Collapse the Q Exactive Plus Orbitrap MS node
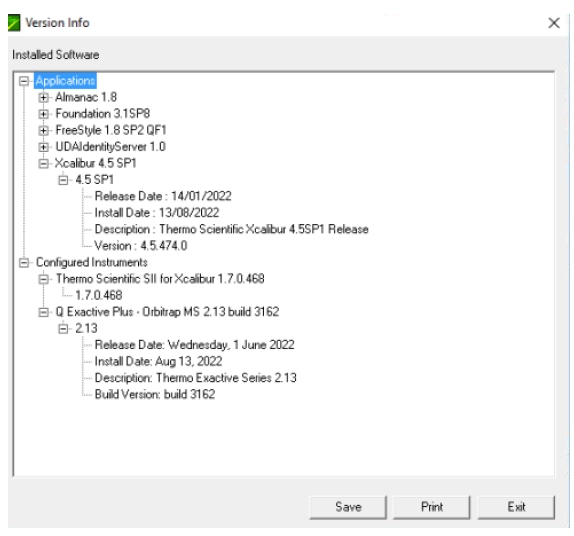This screenshot has width=574, height=536. 43,312
